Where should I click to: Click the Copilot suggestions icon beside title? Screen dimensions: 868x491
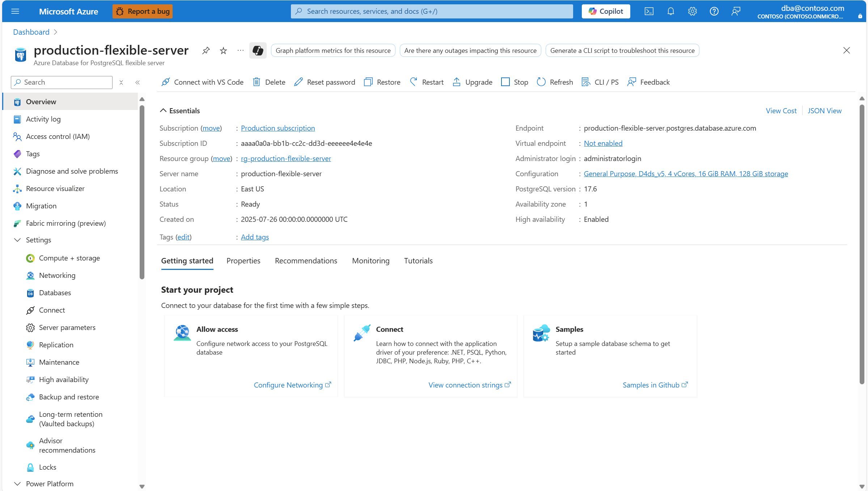click(x=258, y=51)
